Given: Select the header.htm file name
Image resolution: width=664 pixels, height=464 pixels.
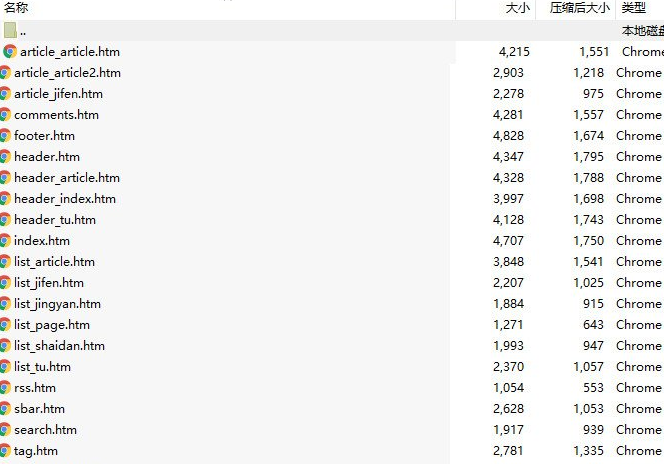Looking at the screenshot, I should (47, 157).
